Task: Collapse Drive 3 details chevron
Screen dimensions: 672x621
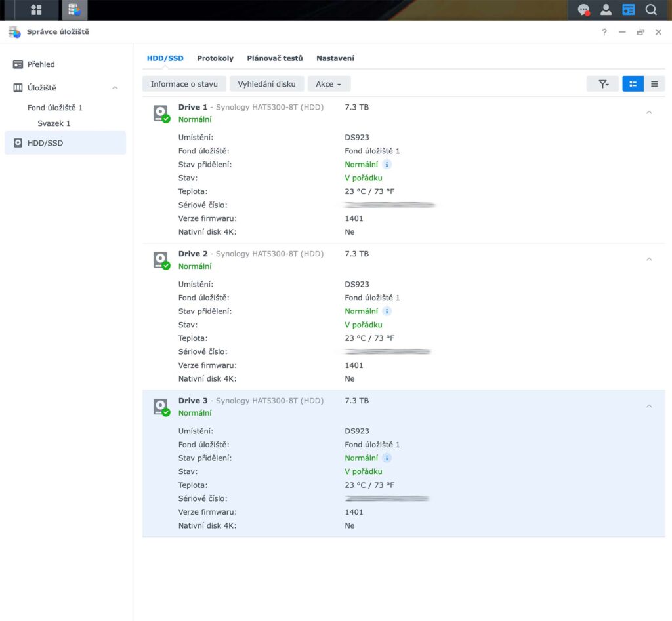Action: (649, 407)
